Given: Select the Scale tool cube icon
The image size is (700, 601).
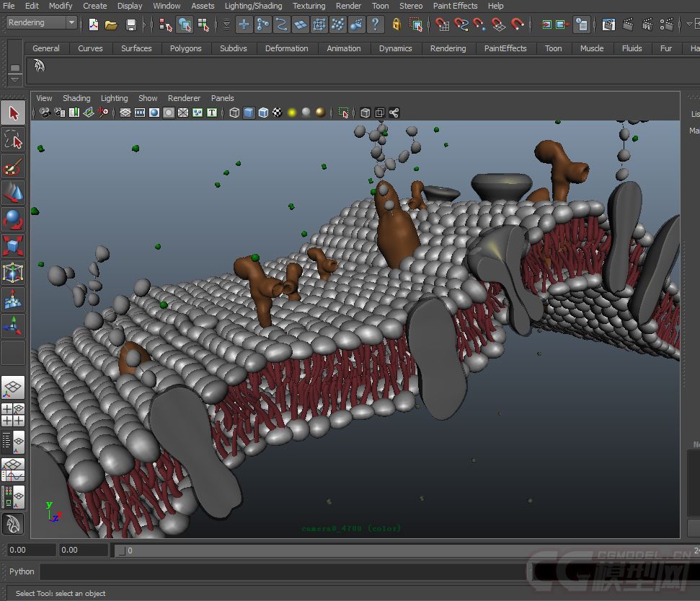Looking at the screenshot, I should tap(14, 246).
